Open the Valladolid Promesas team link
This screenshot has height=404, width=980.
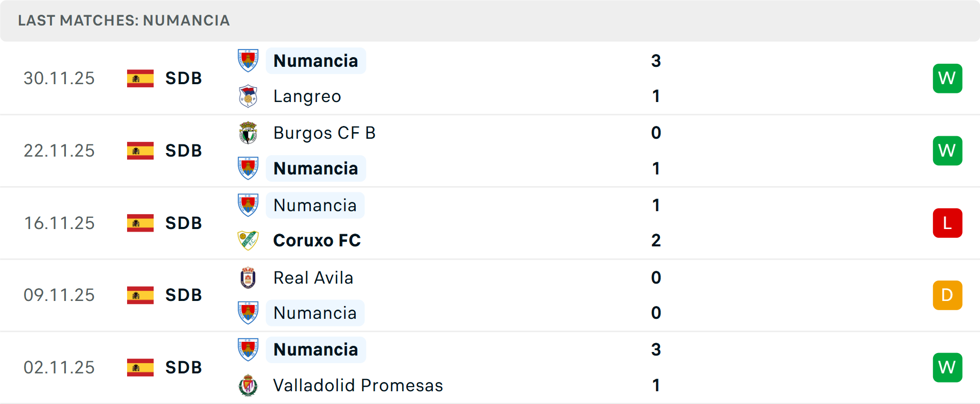coord(358,385)
